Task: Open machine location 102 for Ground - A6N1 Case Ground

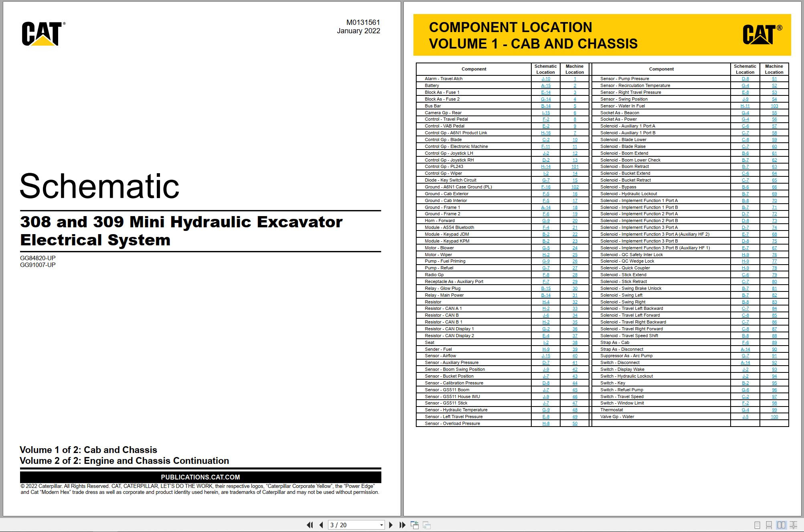Action: 575,187
